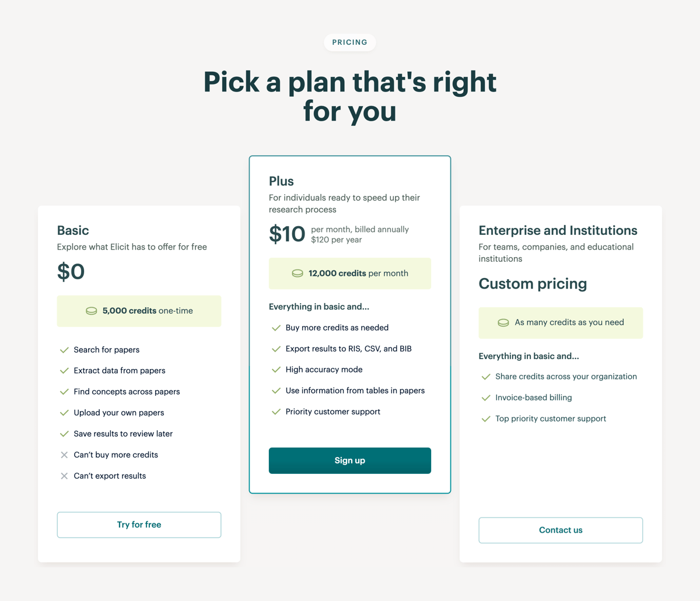The width and height of the screenshot is (700, 601).
Task: Click the coin icon in Enterprise credits badge
Action: [503, 322]
